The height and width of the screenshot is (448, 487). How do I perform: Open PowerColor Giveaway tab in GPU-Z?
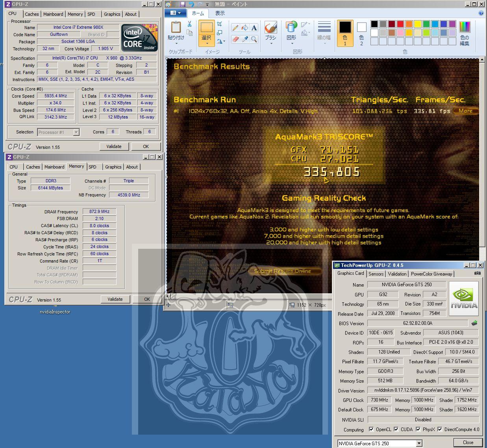[x=432, y=274]
